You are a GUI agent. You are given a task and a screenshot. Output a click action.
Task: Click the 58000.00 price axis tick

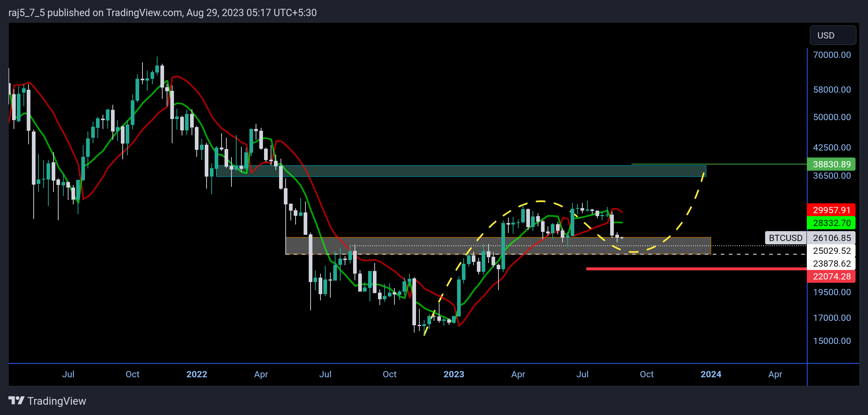click(832, 90)
